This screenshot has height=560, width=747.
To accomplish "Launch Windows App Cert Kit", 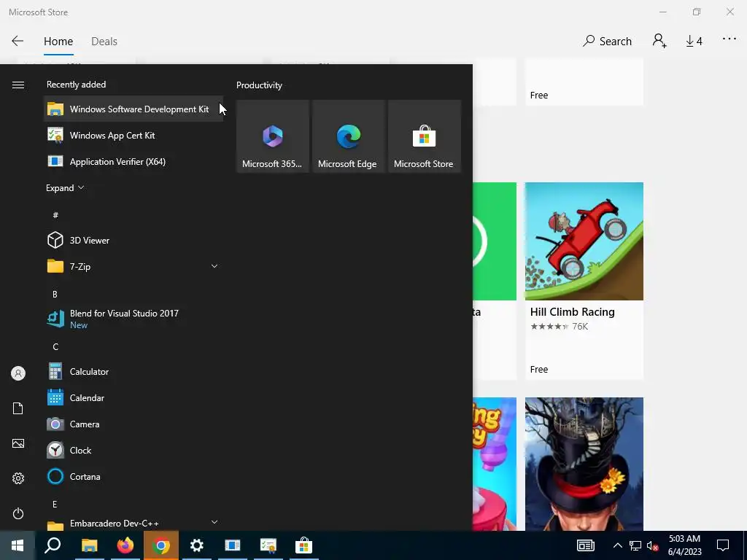I will coord(133,135).
